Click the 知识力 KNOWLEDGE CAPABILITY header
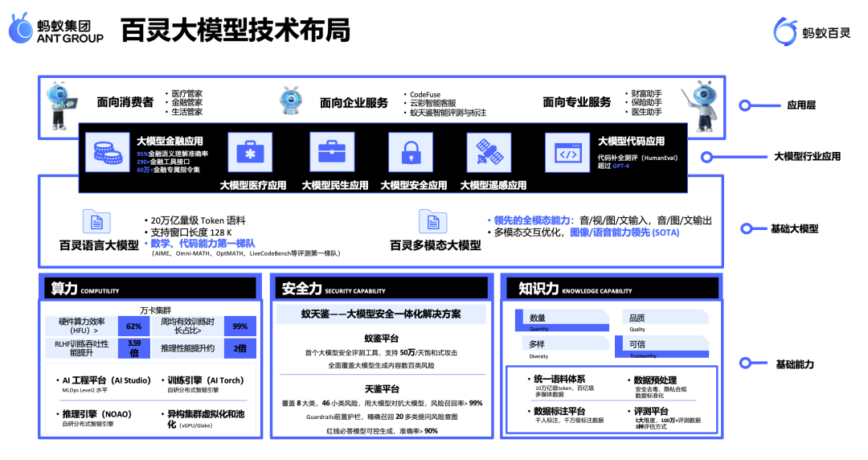Screen dimensions: 868x460 612,288
